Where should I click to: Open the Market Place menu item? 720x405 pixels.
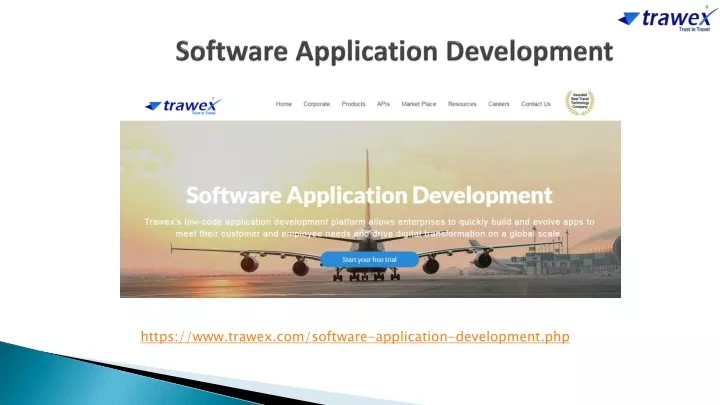(x=419, y=104)
